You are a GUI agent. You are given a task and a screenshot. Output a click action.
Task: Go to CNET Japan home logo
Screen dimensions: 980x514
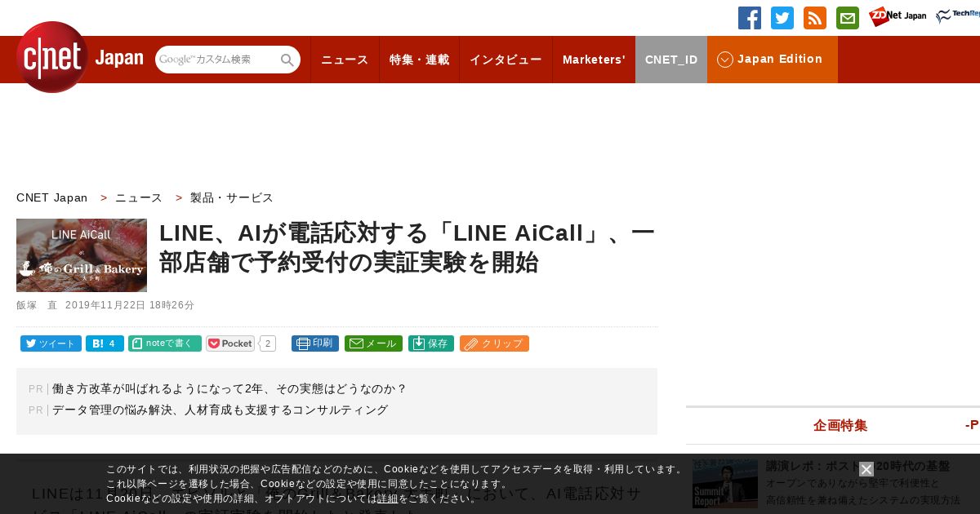79,57
